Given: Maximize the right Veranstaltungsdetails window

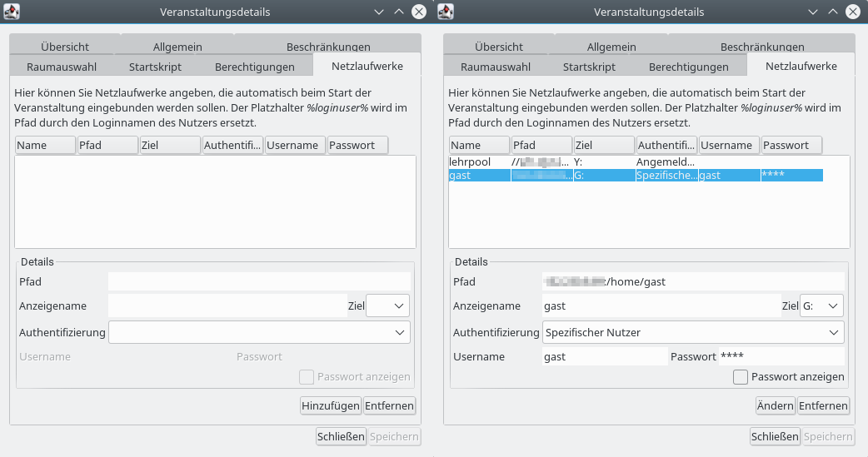Looking at the screenshot, I should coord(833,12).
